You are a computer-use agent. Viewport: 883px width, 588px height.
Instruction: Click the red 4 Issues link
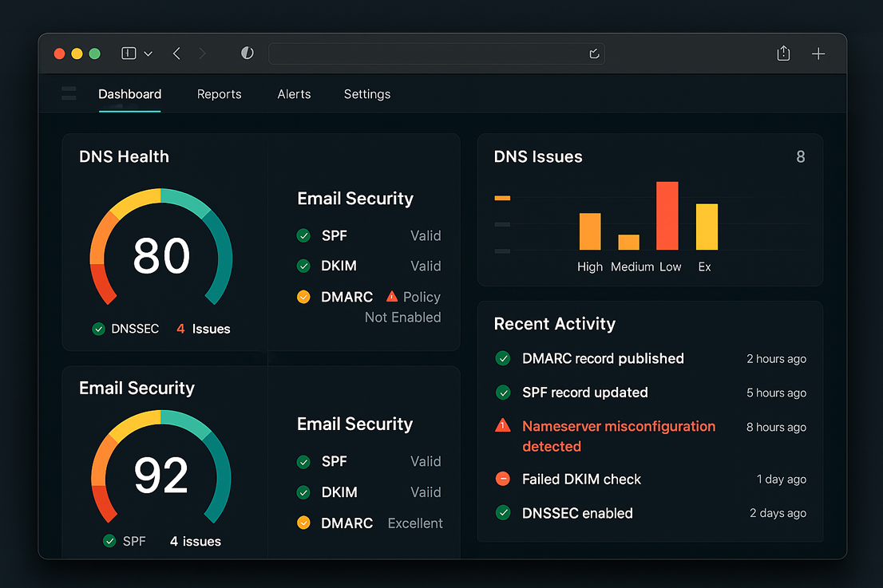point(203,329)
